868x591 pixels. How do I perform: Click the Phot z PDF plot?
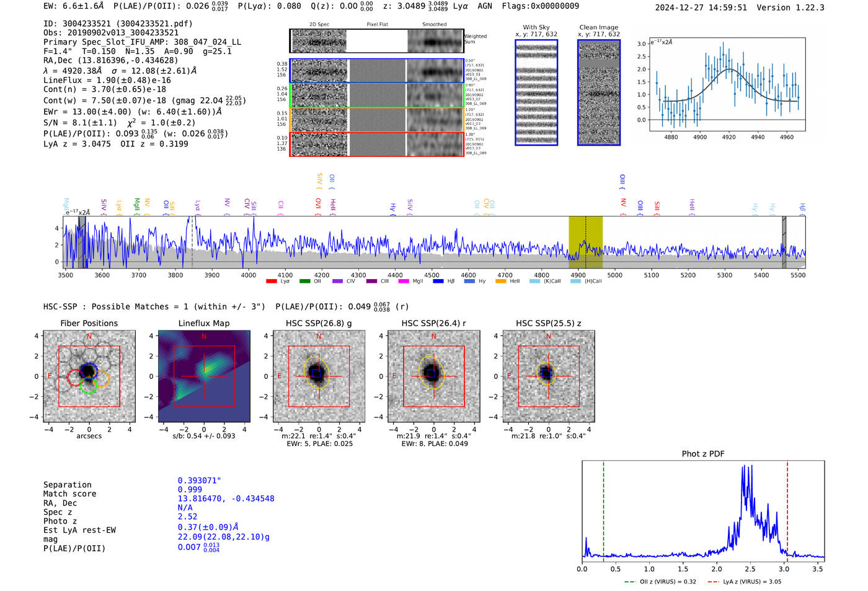click(703, 512)
